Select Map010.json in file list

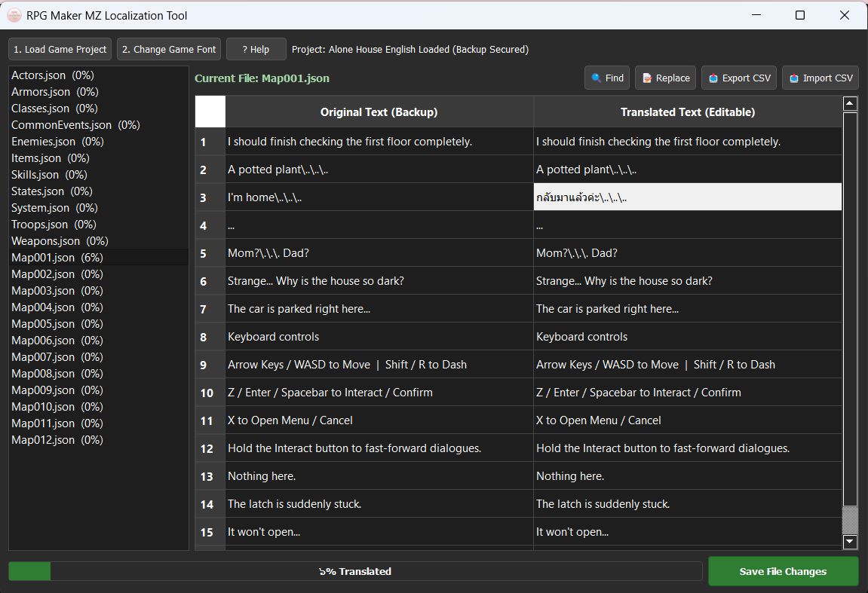pos(99,407)
